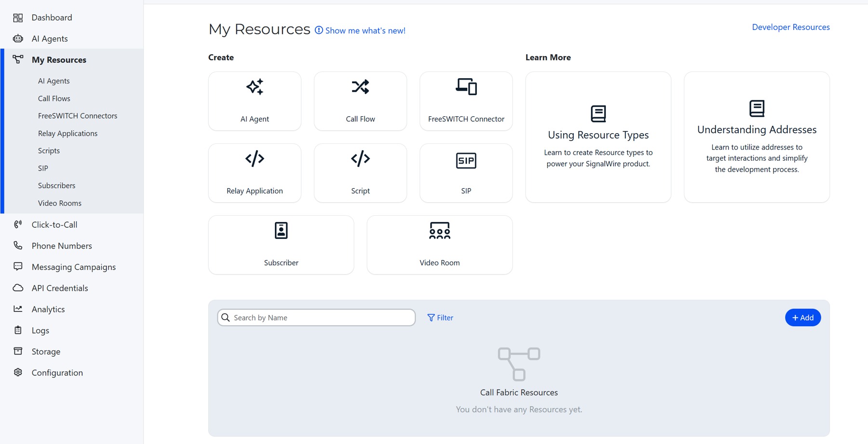The image size is (868, 444).
Task: Click the Filter link
Action: coord(440,318)
